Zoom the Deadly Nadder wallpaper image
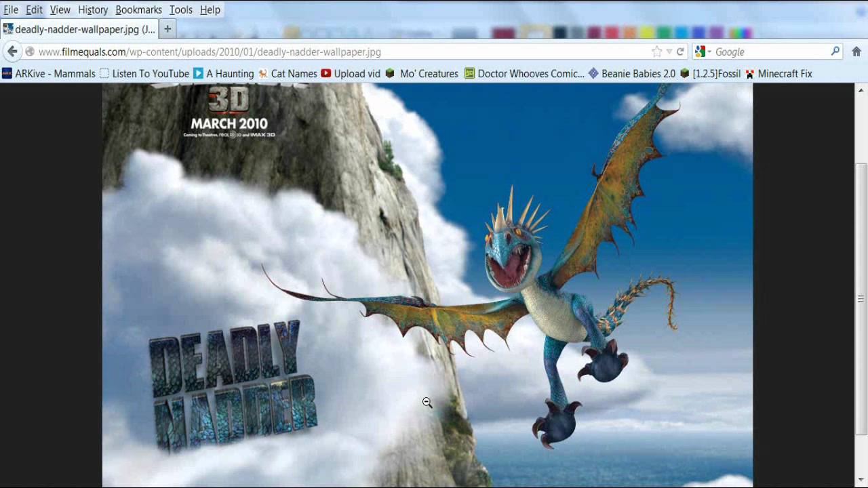The image size is (868, 488). click(x=427, y=285)
